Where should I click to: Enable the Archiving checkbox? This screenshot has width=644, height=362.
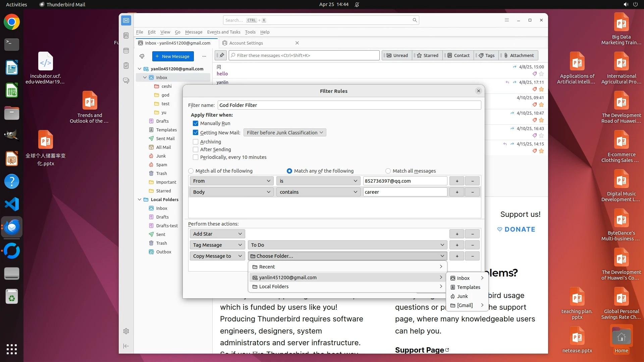pos(196,142)
